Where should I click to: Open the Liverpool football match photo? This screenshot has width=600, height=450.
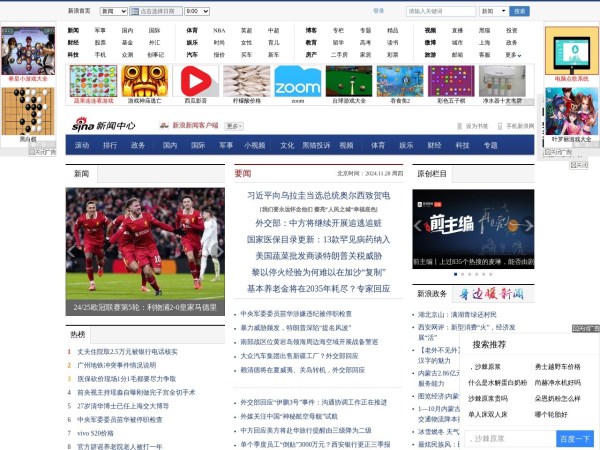pos(147,244)
